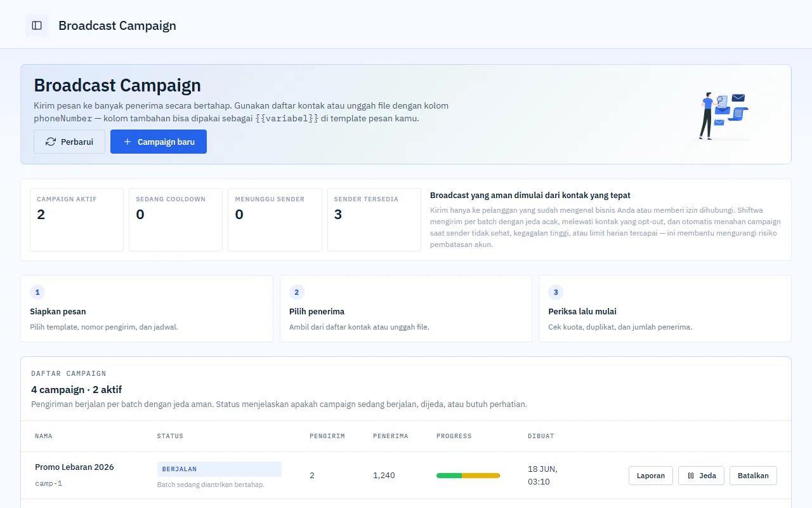Click the plus icon for Campaign baru
The width and height of the screenshot is (812, 508).
128,142
